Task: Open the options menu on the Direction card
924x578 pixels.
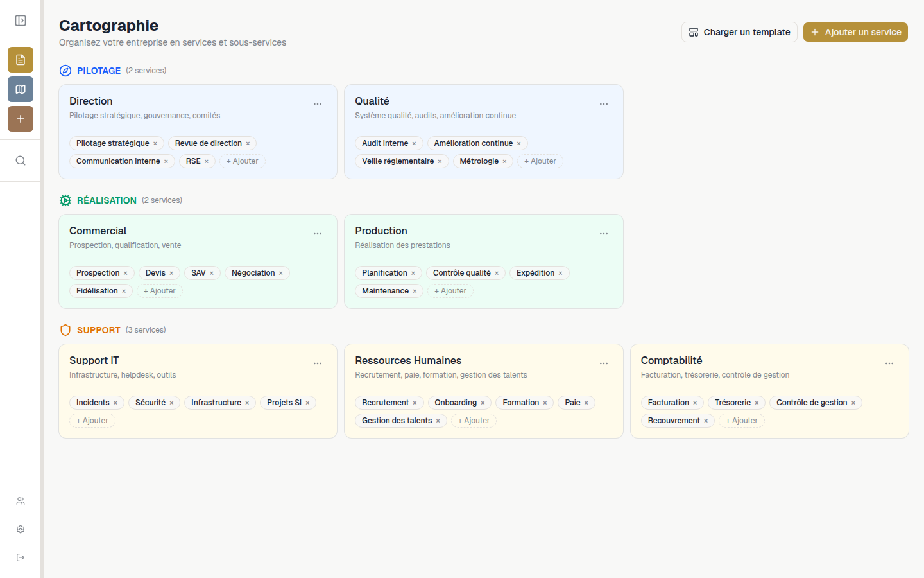Action: coord(318,103)
